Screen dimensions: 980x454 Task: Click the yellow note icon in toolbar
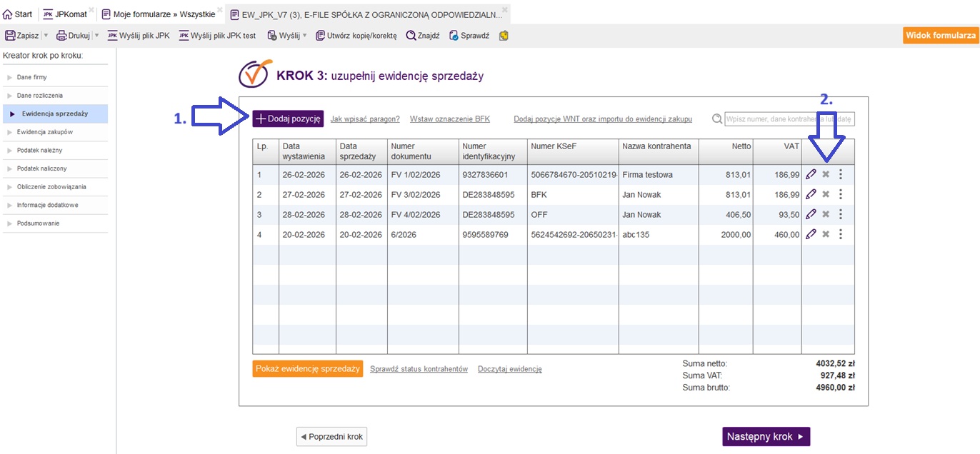pyautogui.click(x=504, y=36)
